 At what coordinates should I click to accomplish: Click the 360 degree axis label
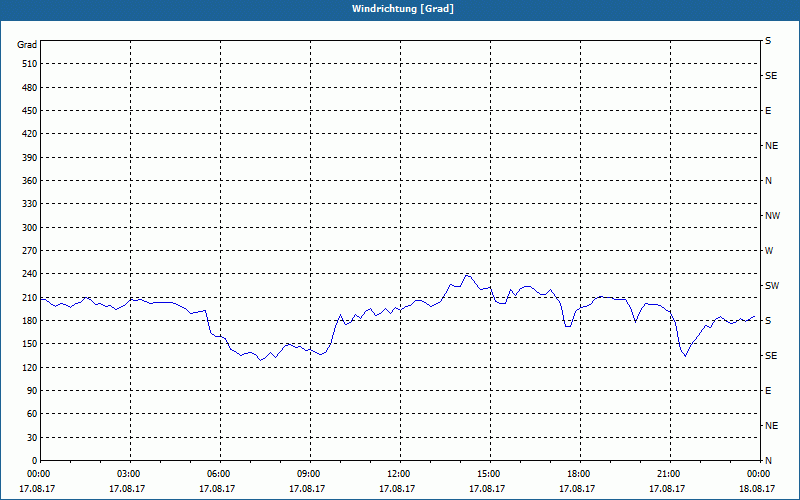(30, 181)
